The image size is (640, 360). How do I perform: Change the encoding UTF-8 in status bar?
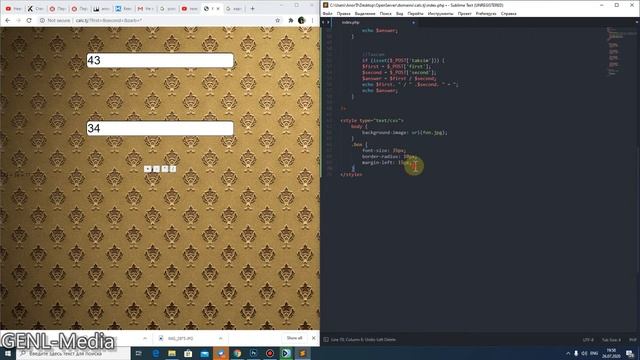click(x=588, y=340)
